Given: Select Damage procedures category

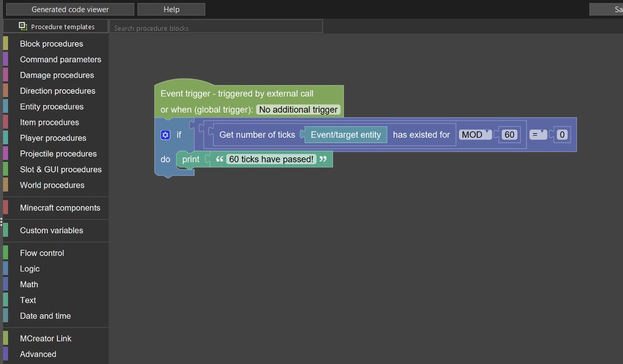Looking at the screenshot, I should (57, 75).
